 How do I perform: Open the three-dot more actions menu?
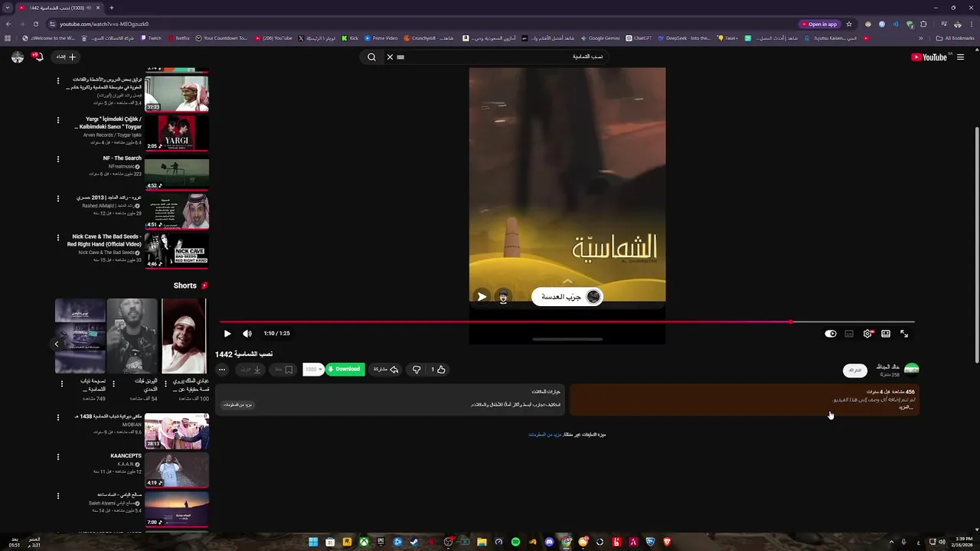(x=222, y=370)
